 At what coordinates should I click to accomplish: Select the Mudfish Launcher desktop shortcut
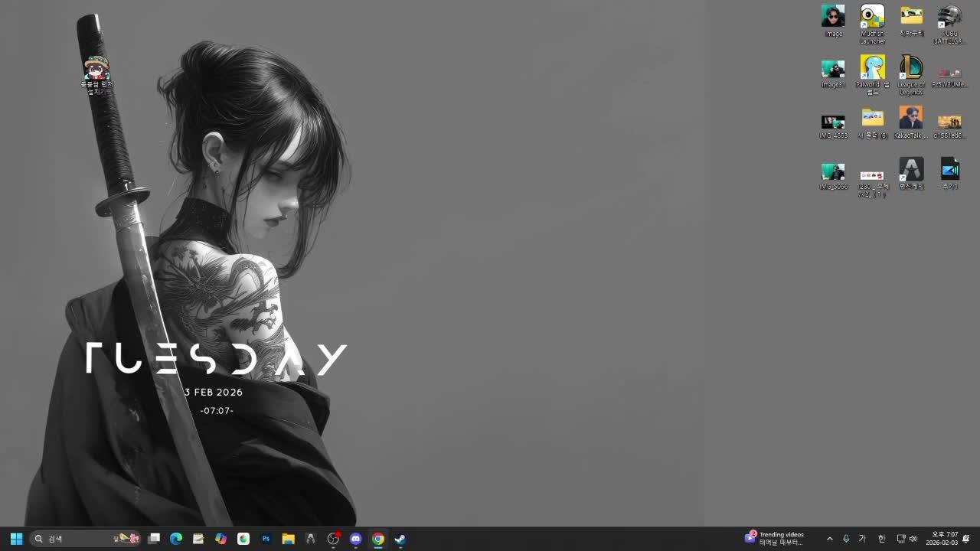click(x=872, y=24)
